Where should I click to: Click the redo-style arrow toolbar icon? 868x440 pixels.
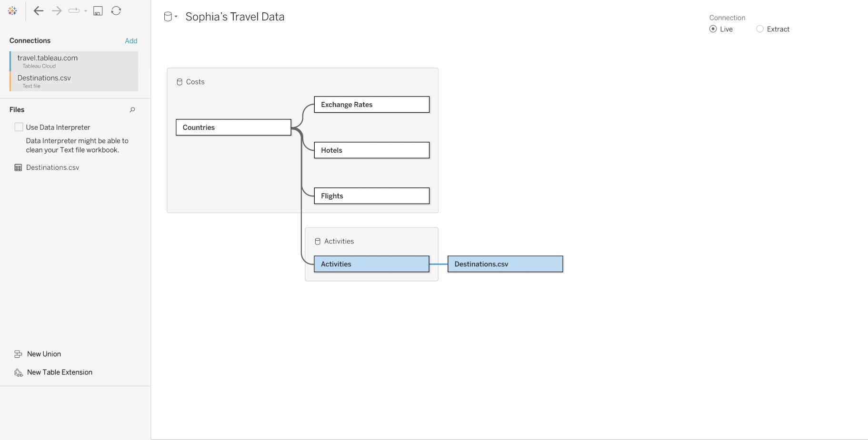click(74, 10)
